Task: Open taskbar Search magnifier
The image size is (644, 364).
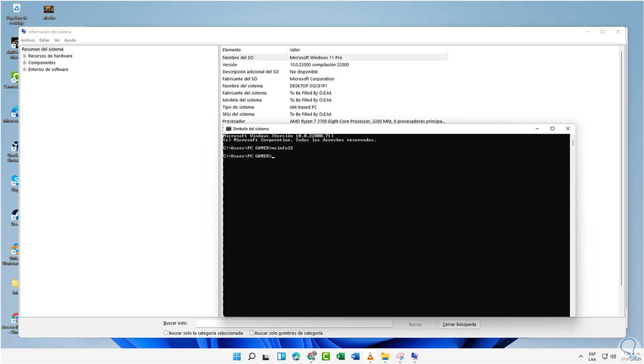Action: click(252, 356)
